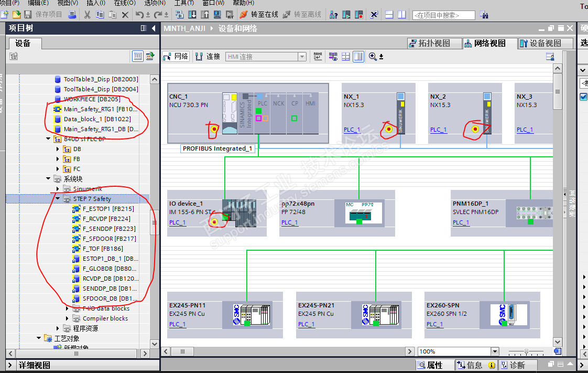Click the Upload from device icon

(x=205, y=15)
